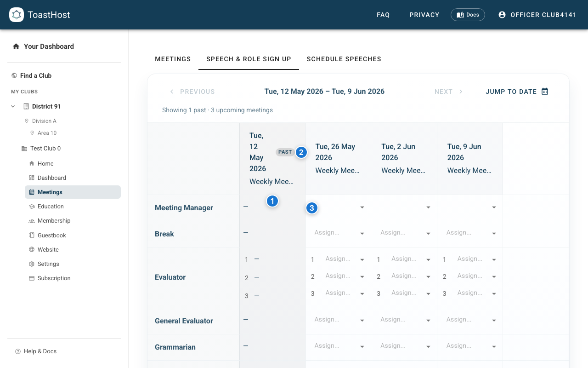Open Find a Club

click(x=36, y=75)
